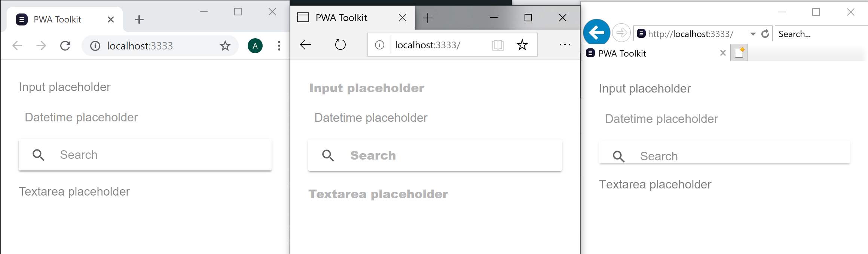Go back in the Edge window

pos(305,45)
